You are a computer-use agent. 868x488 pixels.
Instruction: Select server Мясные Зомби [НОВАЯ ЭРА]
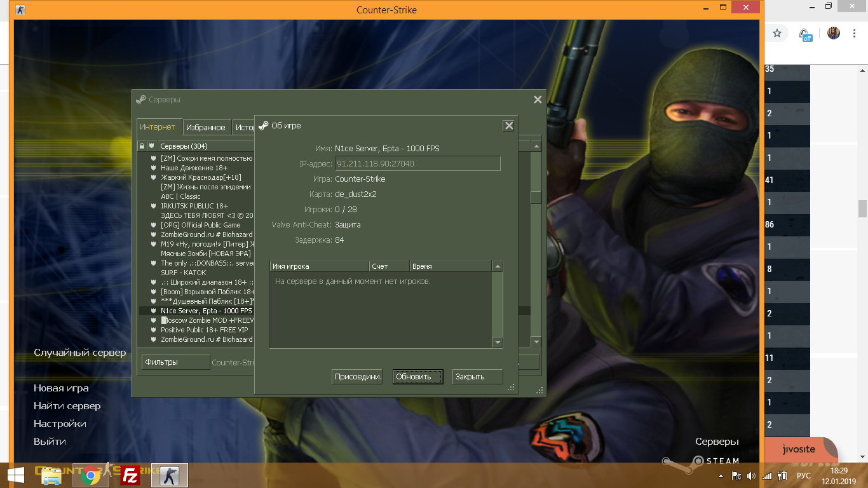(206, 254)
